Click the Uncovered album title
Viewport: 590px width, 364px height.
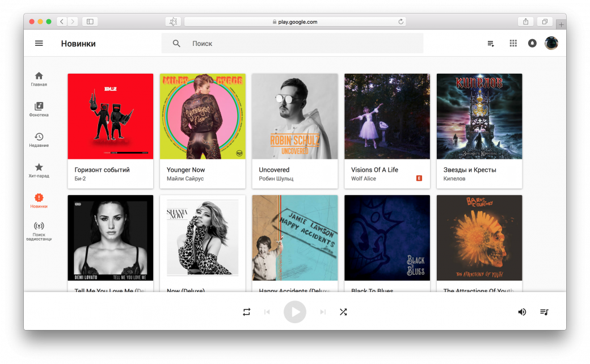point(274,170)
